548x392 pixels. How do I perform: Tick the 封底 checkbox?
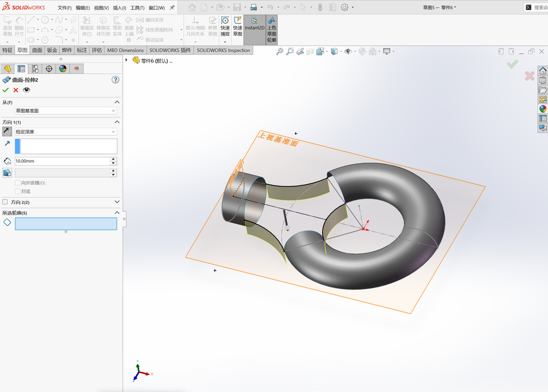[18, 191]
